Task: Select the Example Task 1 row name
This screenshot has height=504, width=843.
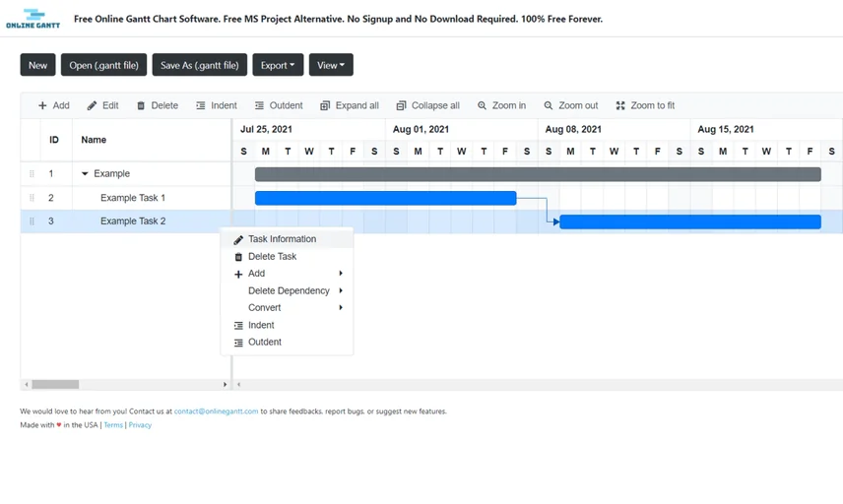Action: [133, 198]
